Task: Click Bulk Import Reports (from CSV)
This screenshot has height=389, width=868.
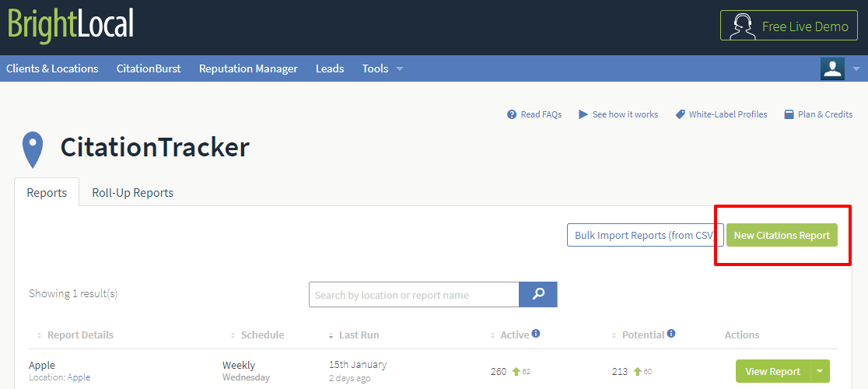Action: [x=646, y=235]
